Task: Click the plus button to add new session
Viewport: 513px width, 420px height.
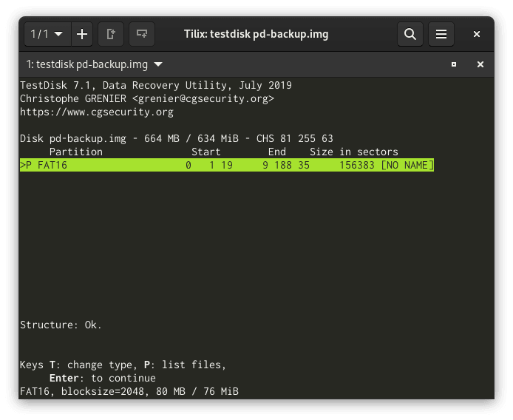Action: point(81,34)
